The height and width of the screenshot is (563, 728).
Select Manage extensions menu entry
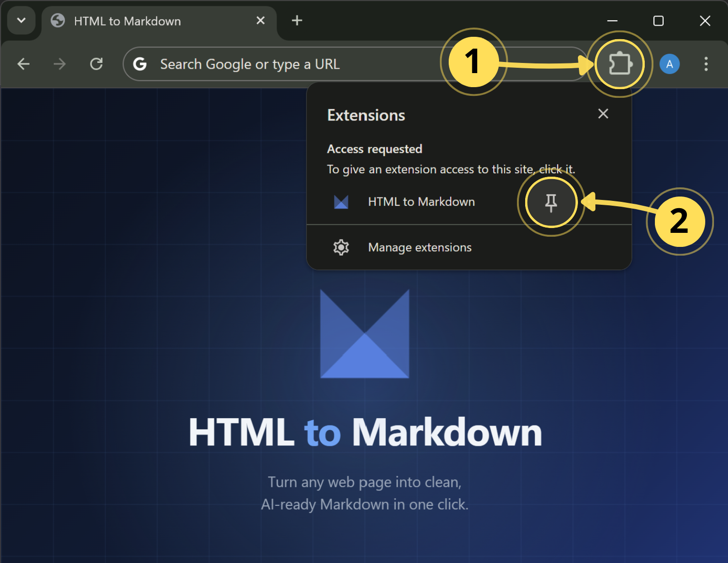419,247
